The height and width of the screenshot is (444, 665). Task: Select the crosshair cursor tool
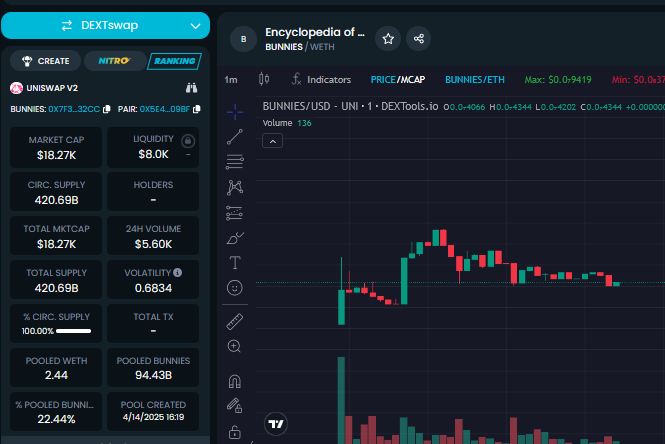point(235,112)
